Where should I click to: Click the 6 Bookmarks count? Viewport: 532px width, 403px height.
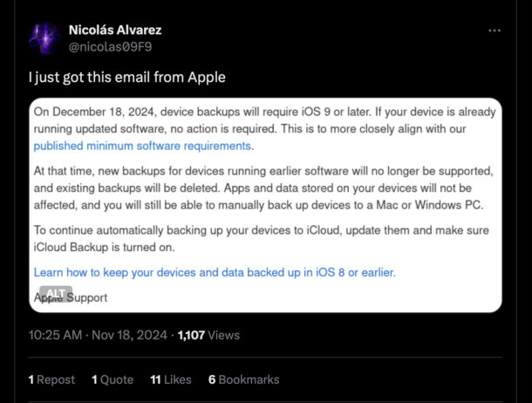click(244, 379)
